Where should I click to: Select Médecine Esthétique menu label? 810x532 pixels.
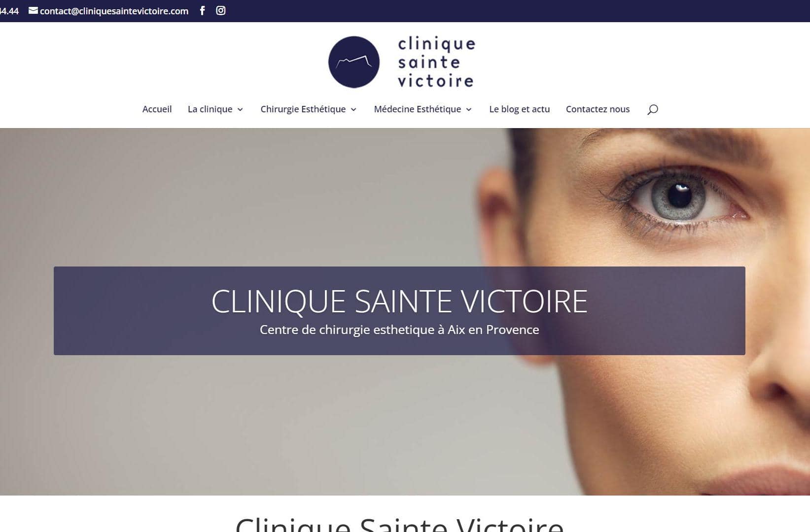[417, 109]
